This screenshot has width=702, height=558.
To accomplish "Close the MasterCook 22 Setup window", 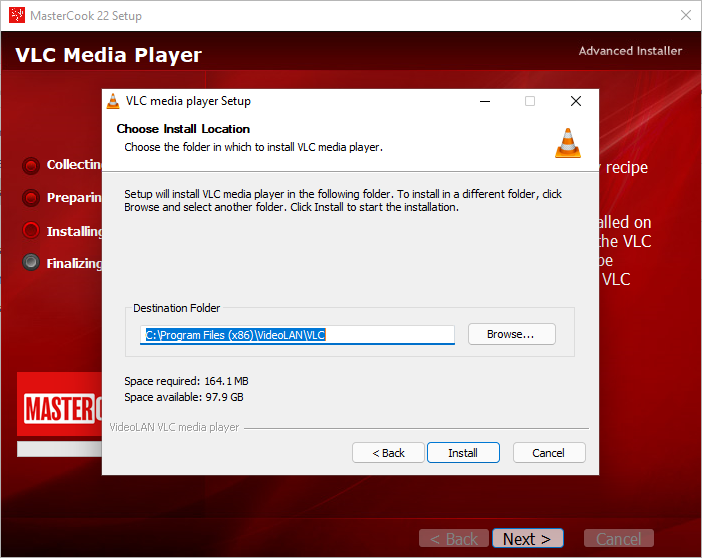I will click(x=685, y=15).
